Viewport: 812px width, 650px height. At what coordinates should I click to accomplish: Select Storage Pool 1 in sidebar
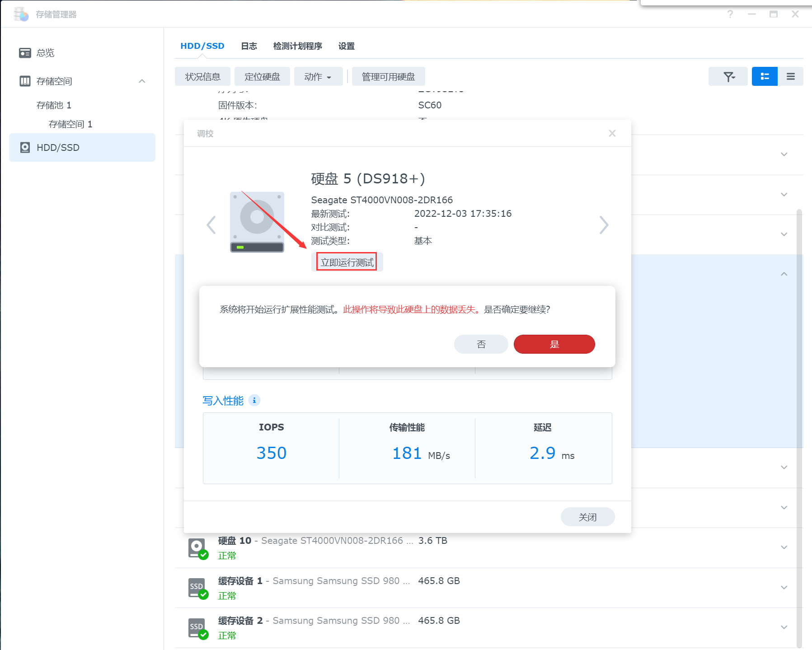pyautogui.click(x=54, y=105)
